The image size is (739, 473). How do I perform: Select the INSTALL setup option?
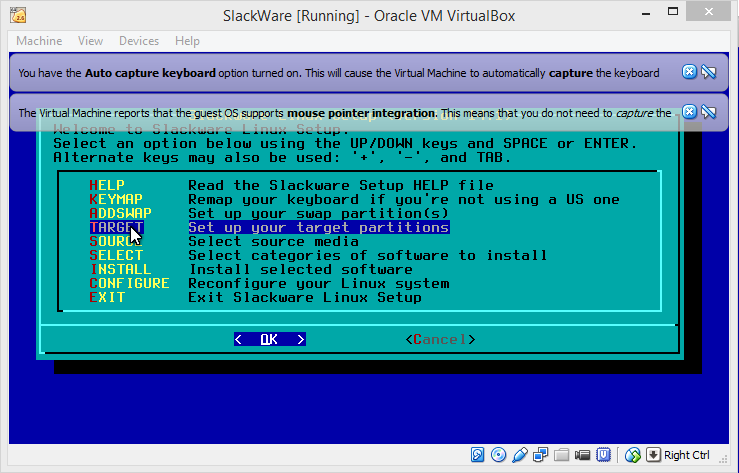[121, 269]
